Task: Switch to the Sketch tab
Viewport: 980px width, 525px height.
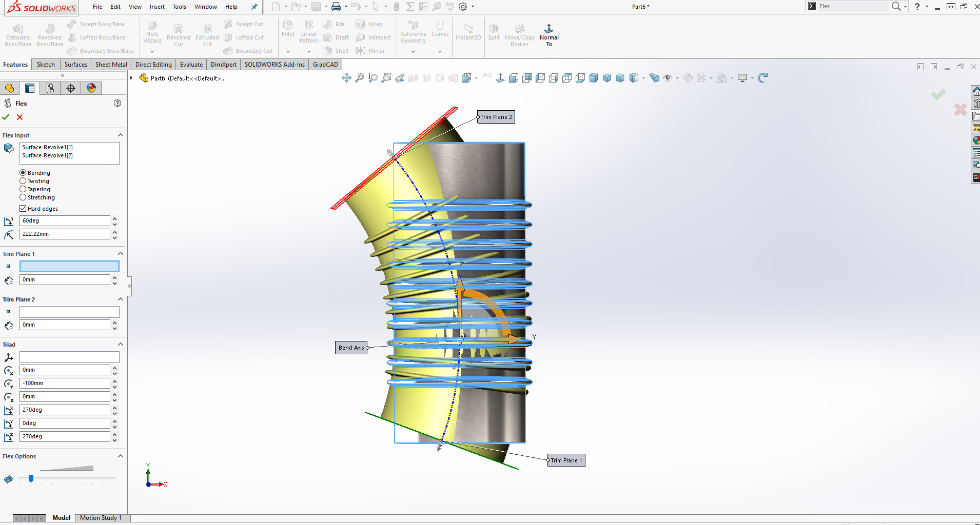Action: pyautogui.click(x=46, y=65)
